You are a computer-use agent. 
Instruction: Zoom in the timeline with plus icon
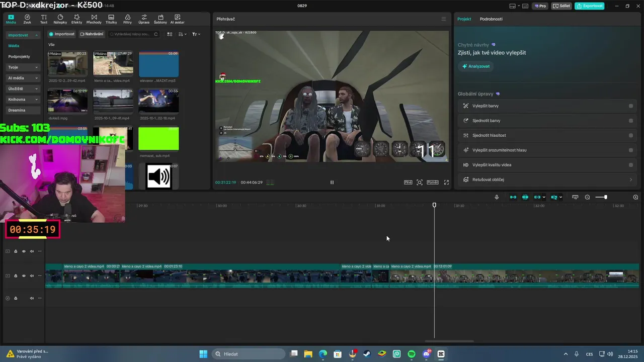pos(635,197)
